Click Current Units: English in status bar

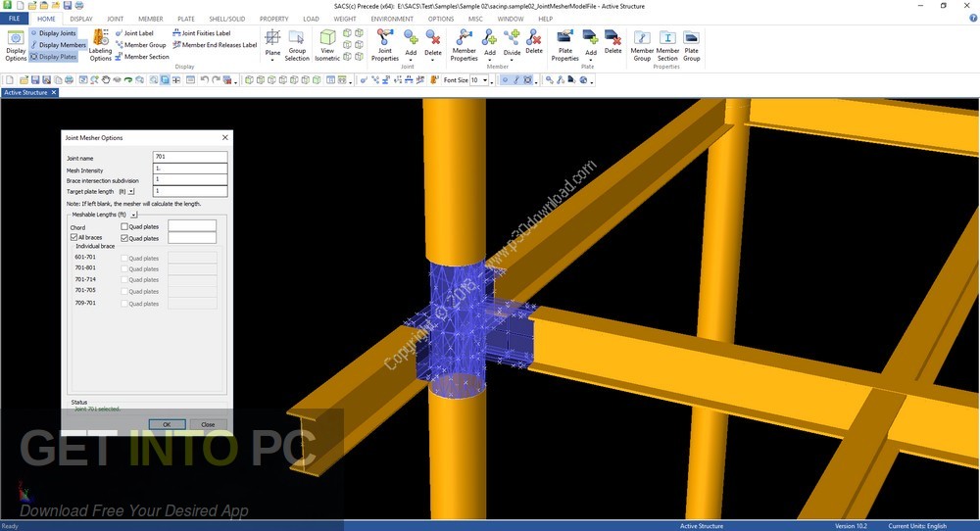pos(917,526)
